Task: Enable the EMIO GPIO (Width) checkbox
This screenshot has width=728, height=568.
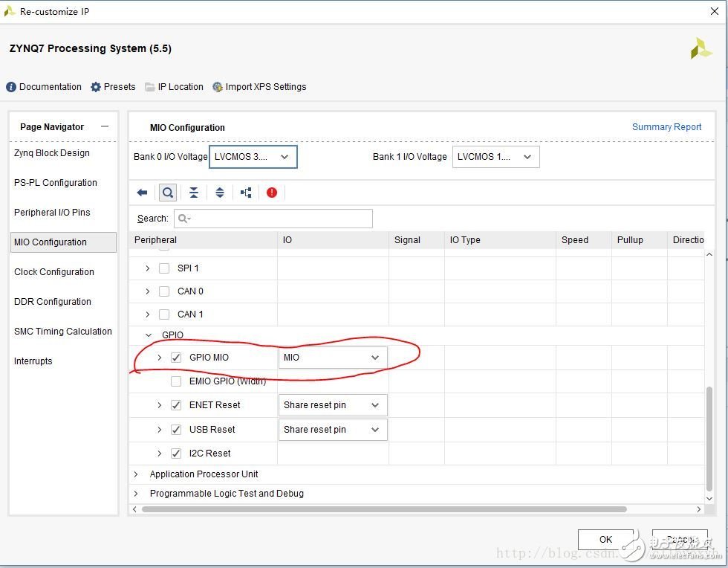Action: [x=176, y=381]
